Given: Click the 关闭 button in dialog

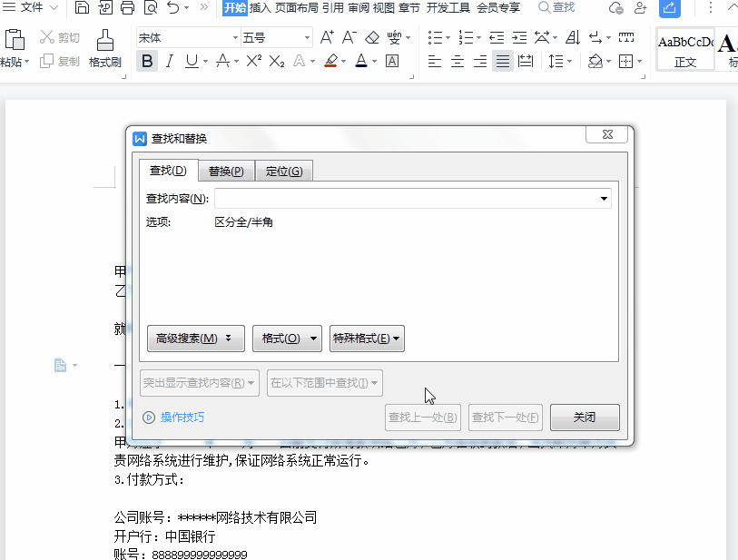Looking at the screenshot, I should 585,418.
